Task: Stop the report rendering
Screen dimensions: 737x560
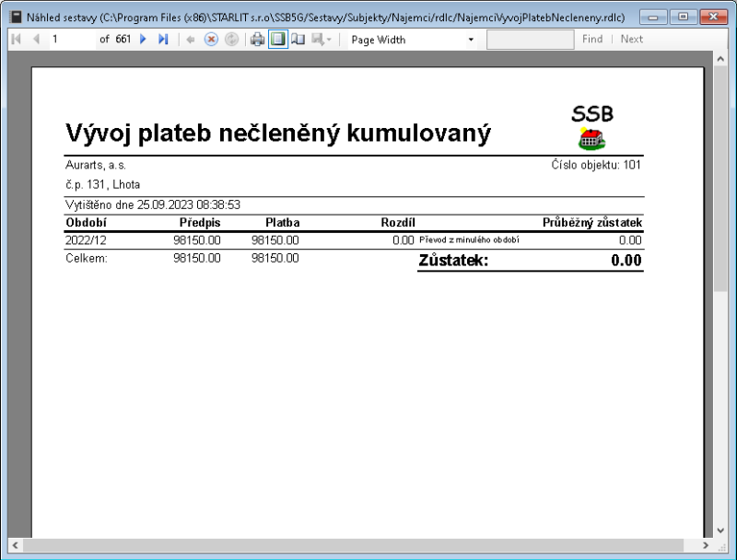Action: point(211,39)
